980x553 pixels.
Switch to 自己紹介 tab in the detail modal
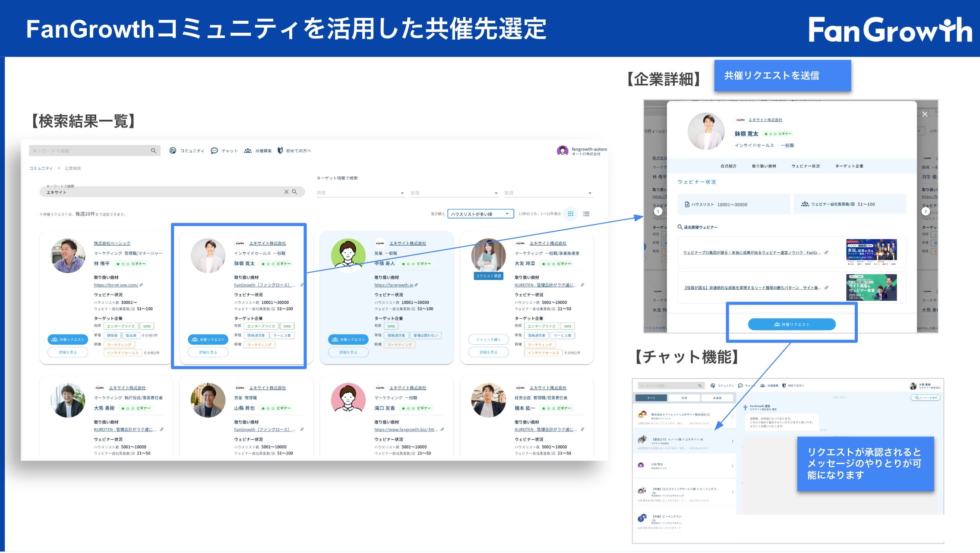[728, 166]
